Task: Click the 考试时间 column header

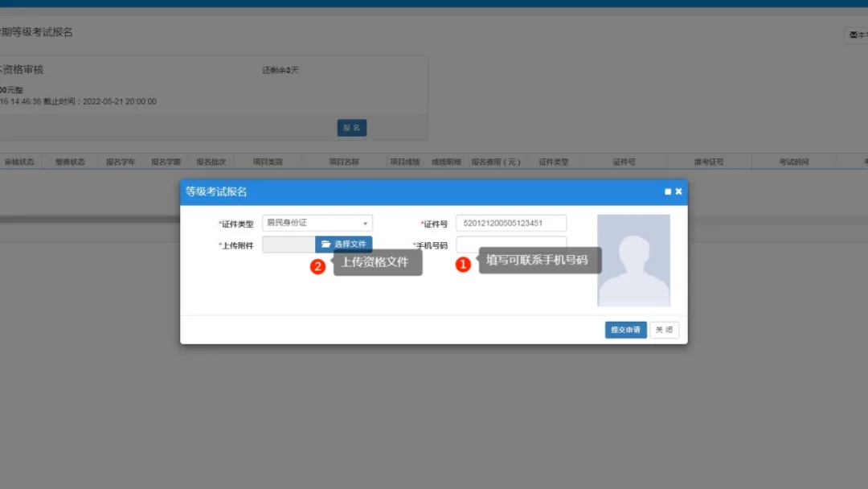Action: [x=794, y=162]
